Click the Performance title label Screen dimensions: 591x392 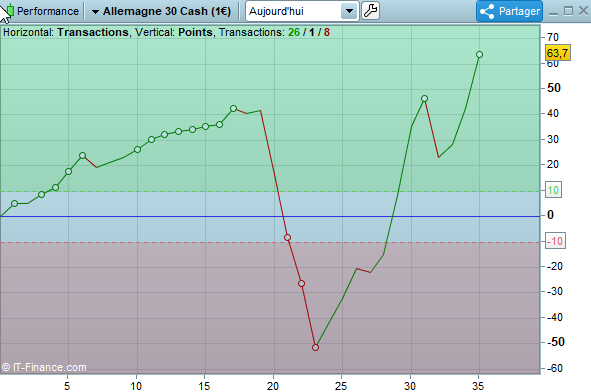point(48,11)
